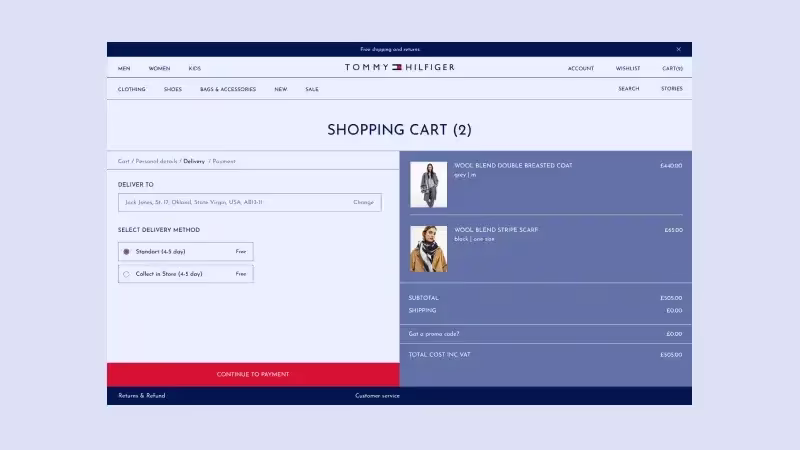Go to the Kids section
800x450 pixels.
(195, 69)
